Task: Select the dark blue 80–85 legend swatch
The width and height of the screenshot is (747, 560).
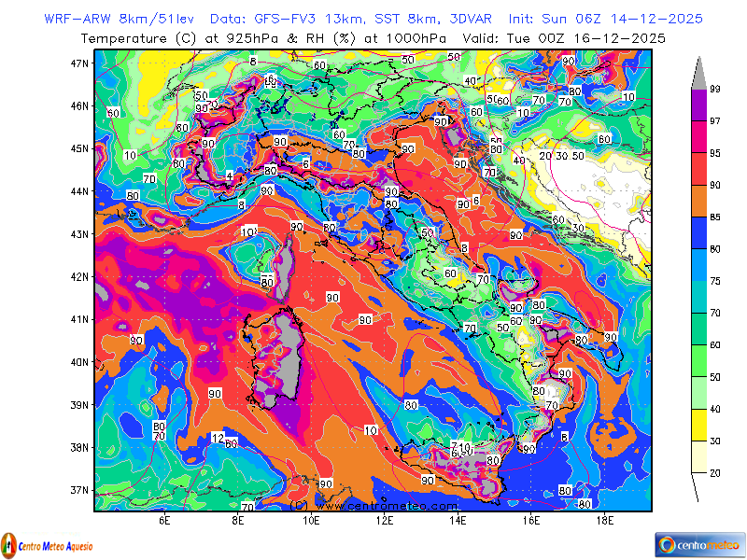Action: point(698,233)
